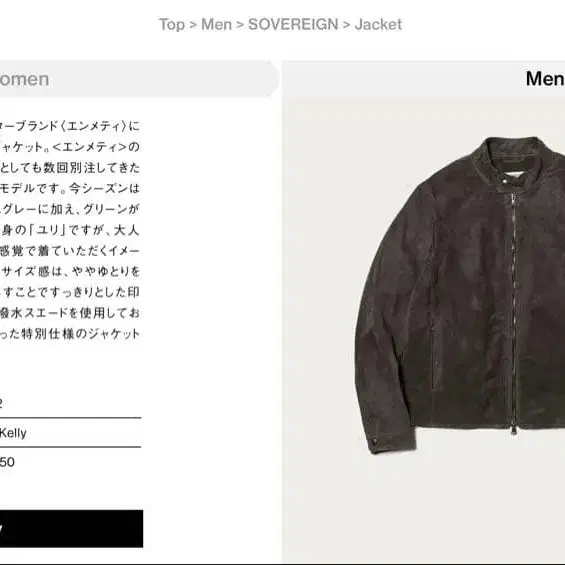Click the suede jacket product image

click(x=460, y=295)
